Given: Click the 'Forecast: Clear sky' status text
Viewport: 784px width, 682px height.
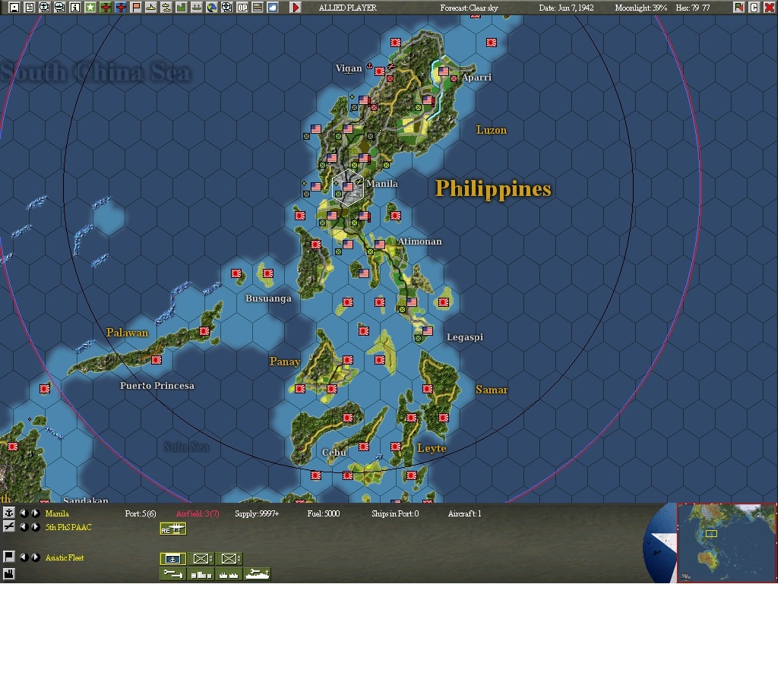Looking at the screenshot, I should (469, 8).
